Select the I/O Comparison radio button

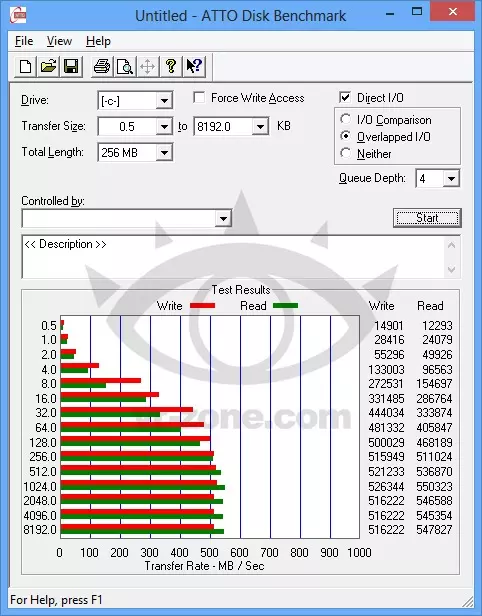pyautogui.click(x=346, y=119)
